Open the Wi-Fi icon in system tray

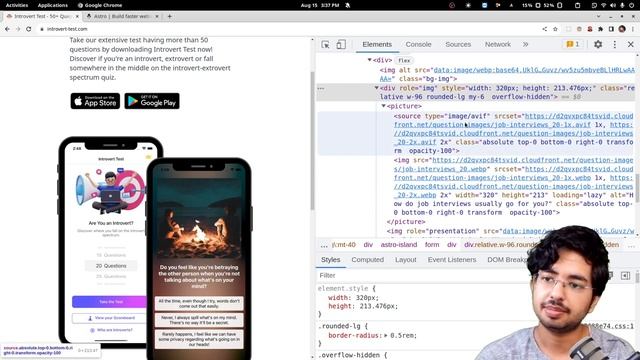603,5
